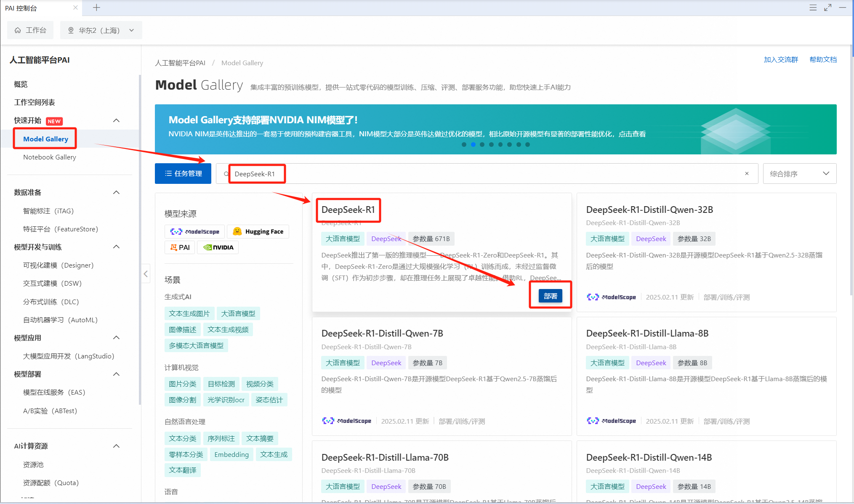Click the second banner carousel dot
The width and height of the screenshot is (854, 504).
click(473, 144)
